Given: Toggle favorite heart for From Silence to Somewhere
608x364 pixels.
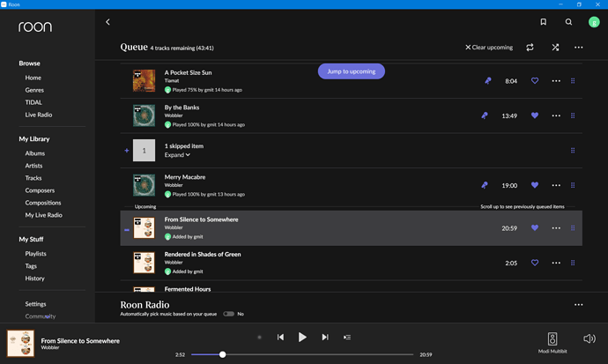Looking at the screenshot, I should point(535,228).
